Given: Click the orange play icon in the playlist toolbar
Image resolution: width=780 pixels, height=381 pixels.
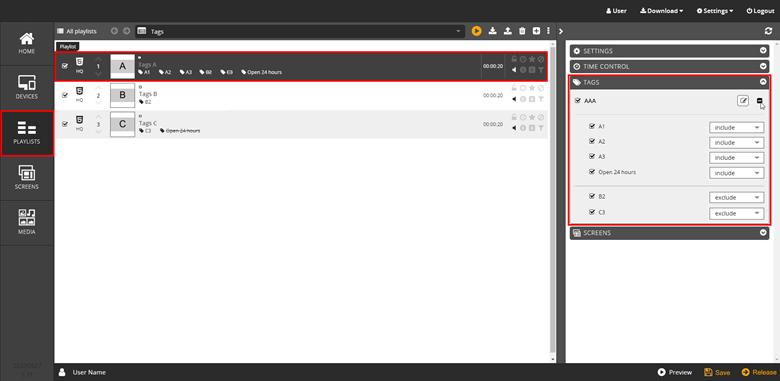Looking at the screenshot, I should point(477,31).
